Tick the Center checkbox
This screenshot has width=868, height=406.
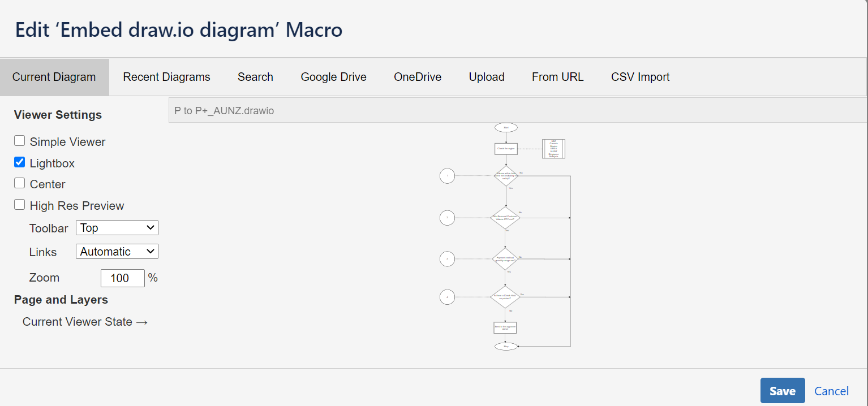(20, 183)
